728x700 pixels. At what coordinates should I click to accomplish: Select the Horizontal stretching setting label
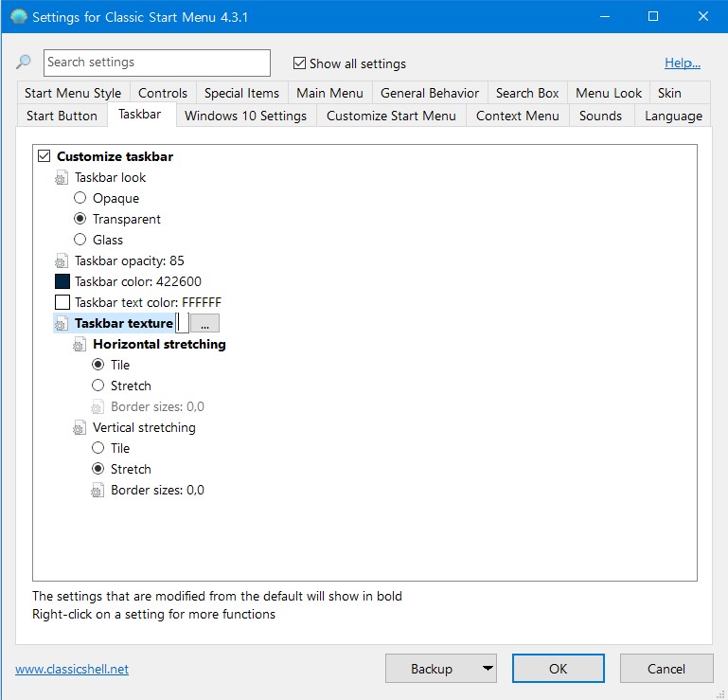click(x=159, y=344)
